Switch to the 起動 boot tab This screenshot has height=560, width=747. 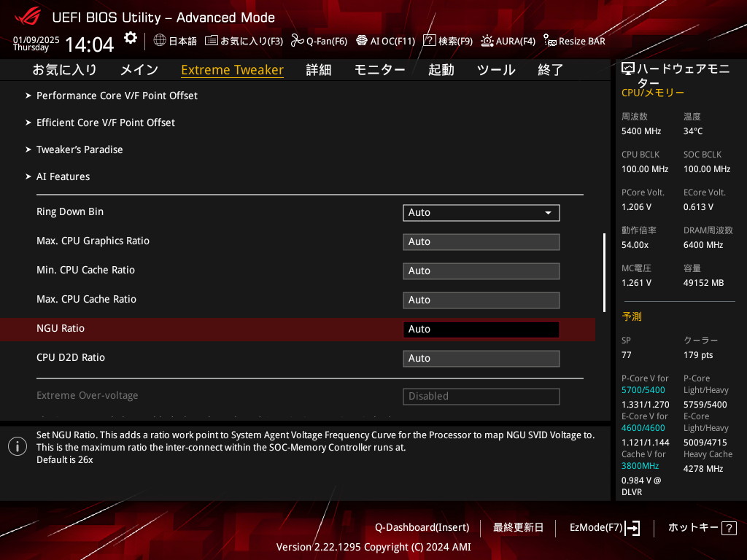point(441,70)
